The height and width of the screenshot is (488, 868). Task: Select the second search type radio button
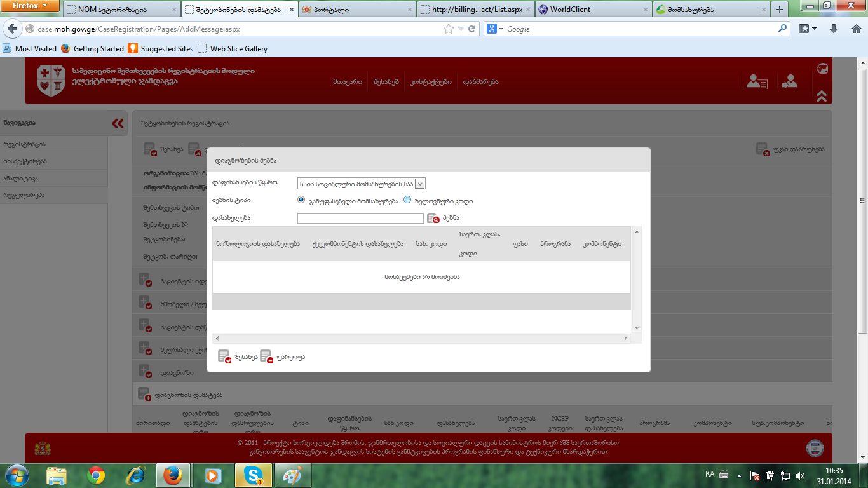coord(407,200)
